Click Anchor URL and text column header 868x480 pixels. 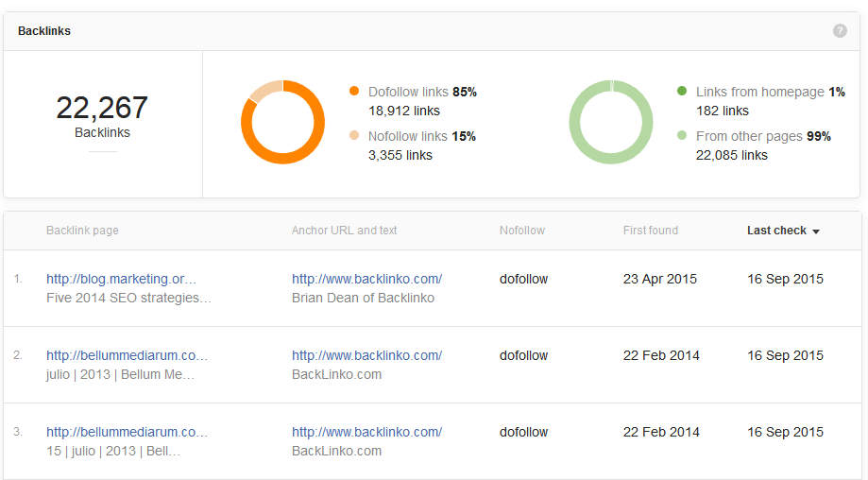(x=344, y=231)
